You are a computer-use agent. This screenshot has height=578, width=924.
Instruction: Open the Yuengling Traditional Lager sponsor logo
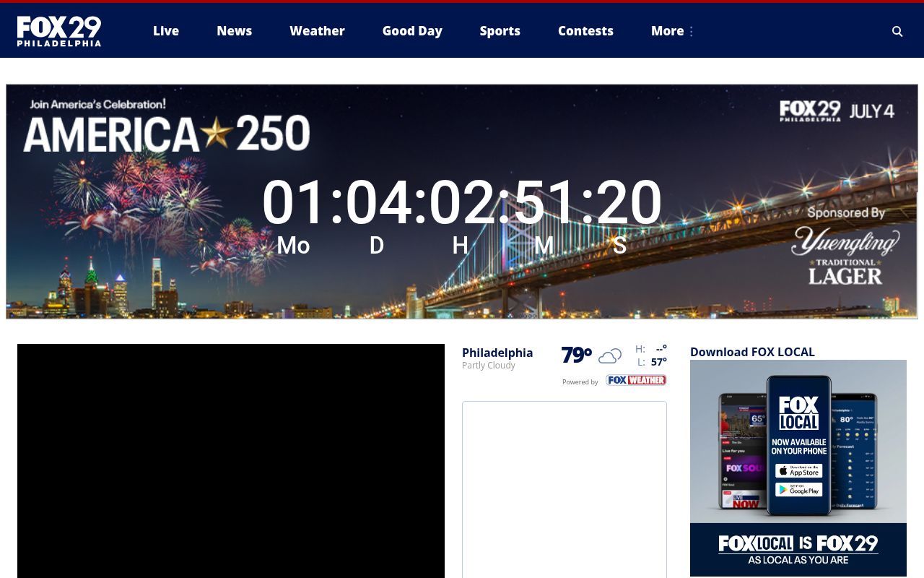tap(845, 255)
